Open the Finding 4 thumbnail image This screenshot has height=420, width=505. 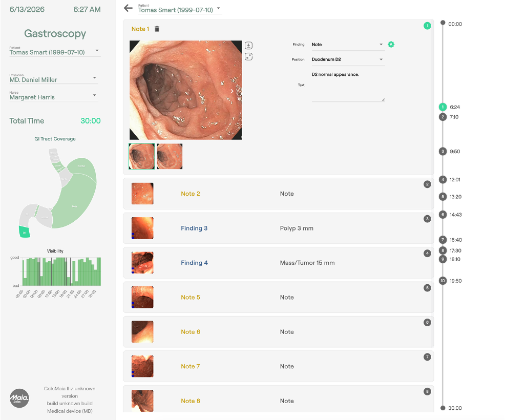(x=142, y=262)
